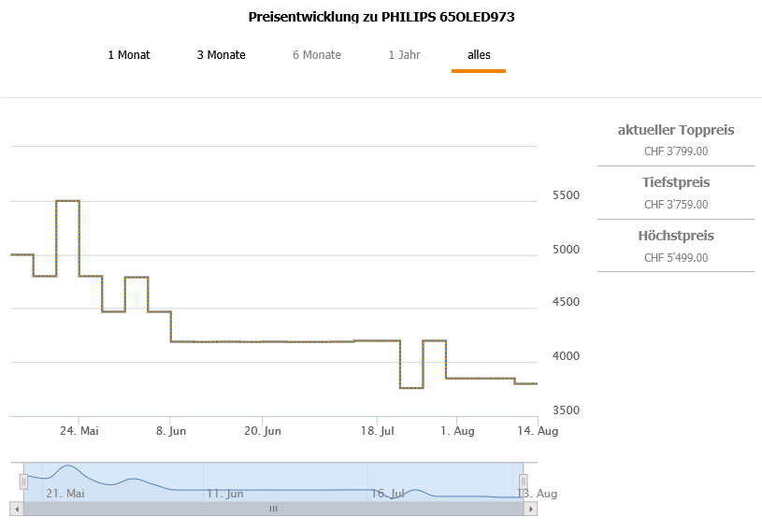Click the 4000 y-axis label
This screenshot has height=532, width=762.
point(567,356)
